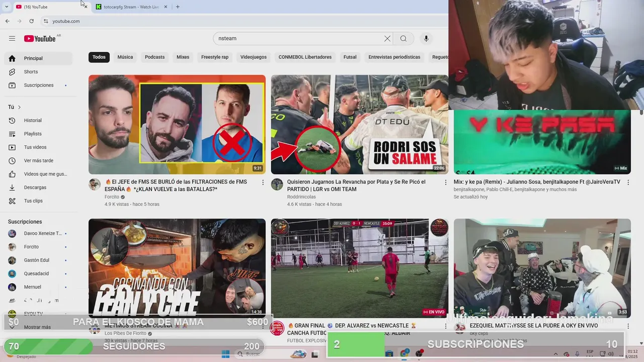Open liked videos 'Videos que me gus...'

pos(38,174)
